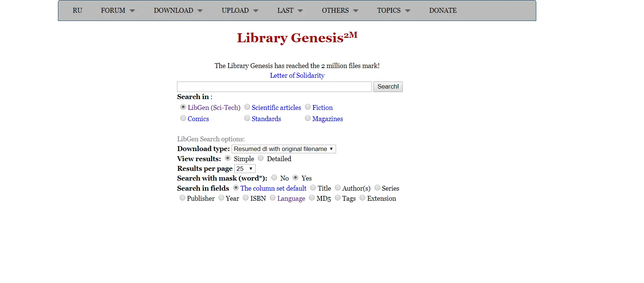Select the Comics radio button
This screenshot has width=644, height=283.
coord(183,118)
